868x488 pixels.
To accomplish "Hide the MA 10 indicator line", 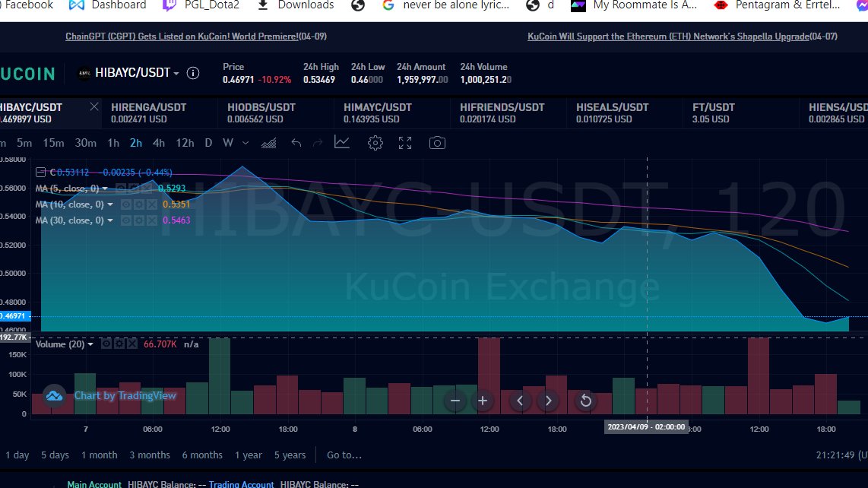I will pos(126,204).
